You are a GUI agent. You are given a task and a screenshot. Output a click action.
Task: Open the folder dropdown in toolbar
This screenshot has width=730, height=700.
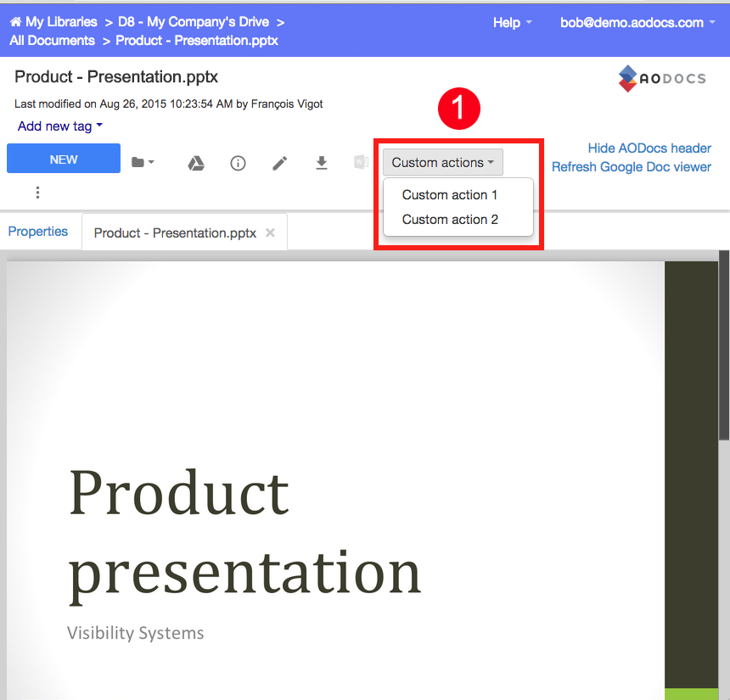point(143,162)
